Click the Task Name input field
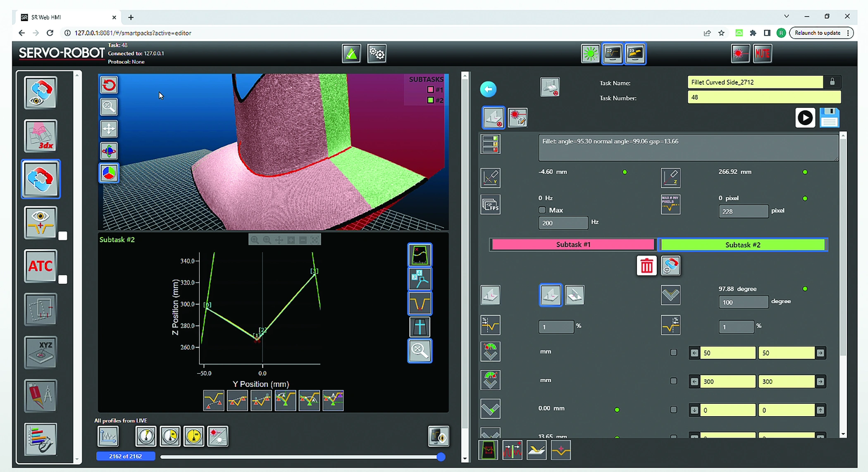 tap(755, 82)
